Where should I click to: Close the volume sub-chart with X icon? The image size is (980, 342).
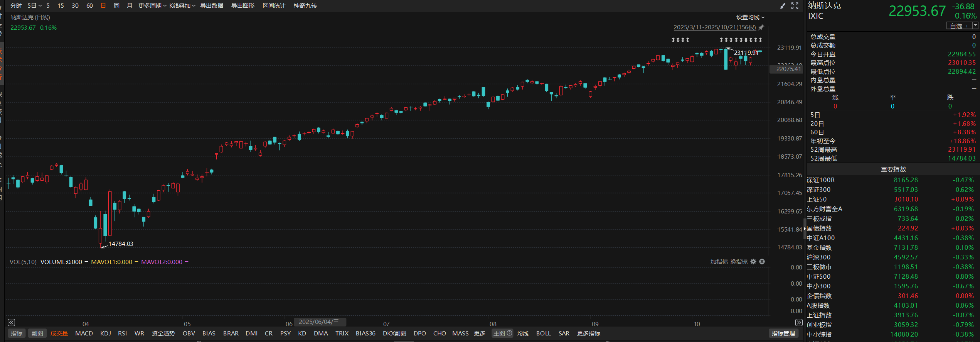click(762, 262)
